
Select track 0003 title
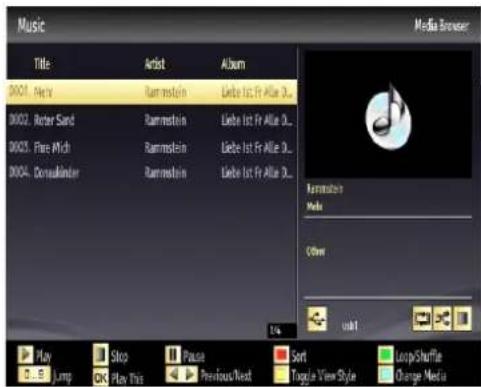pyautogui.click(x=52, y=147)
